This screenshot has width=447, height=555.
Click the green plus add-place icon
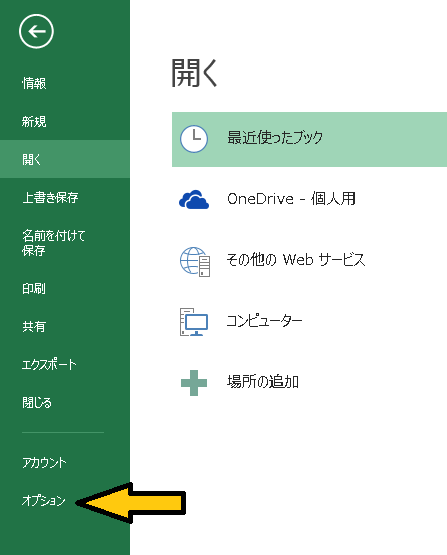pyautogui.click(x=194, y=383)
